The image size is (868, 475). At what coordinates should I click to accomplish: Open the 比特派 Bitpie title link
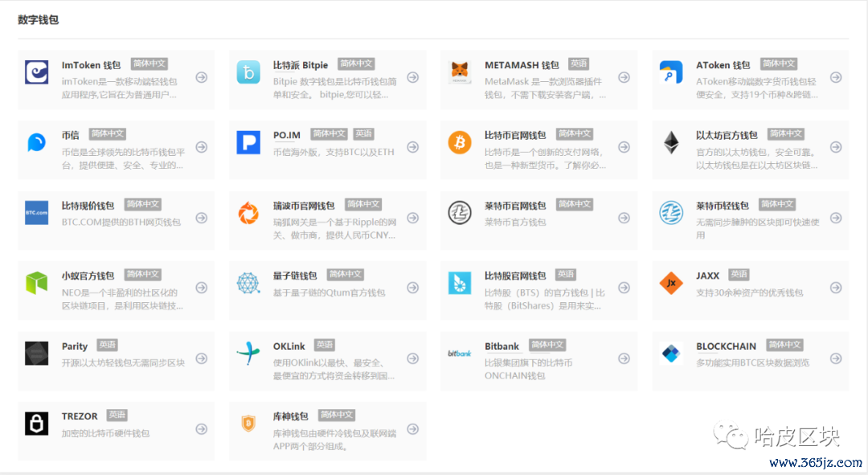(x=301, y=65)
